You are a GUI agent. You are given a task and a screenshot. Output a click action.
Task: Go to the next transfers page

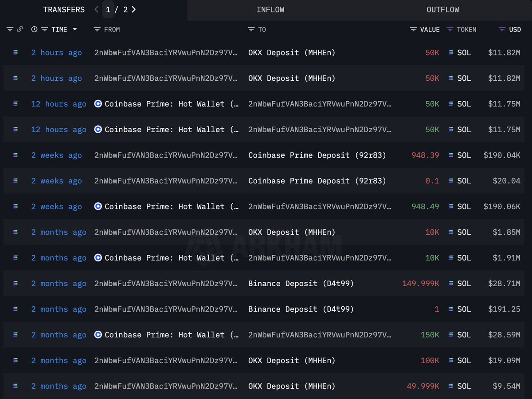tap(133, 9)
